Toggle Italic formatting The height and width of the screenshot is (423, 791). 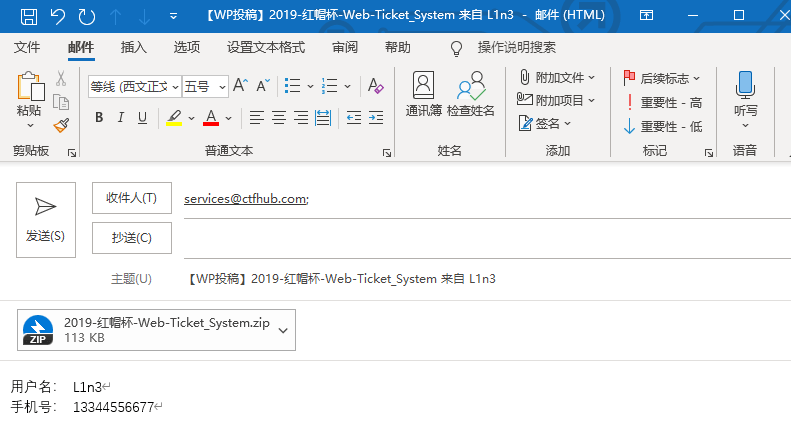[x=121, y=118]
